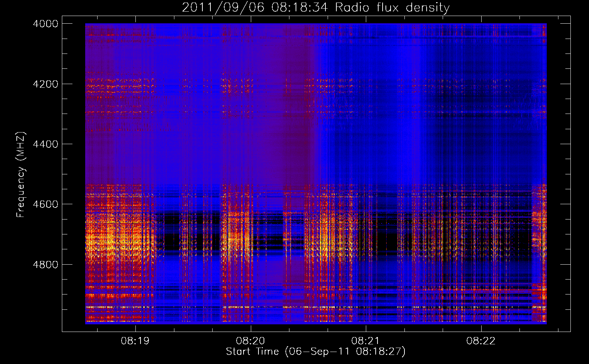Screen dimensions: 589x364
Task: Click the plot title "2011/09/06 08:18:34 Radio flux density"
Action: [316, 7]
